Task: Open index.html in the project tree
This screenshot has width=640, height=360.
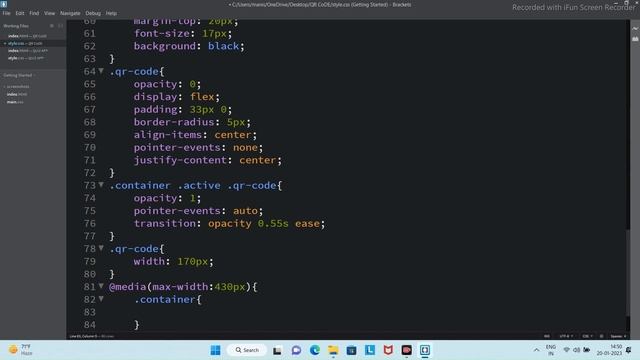Action: [x=17, y=94]
